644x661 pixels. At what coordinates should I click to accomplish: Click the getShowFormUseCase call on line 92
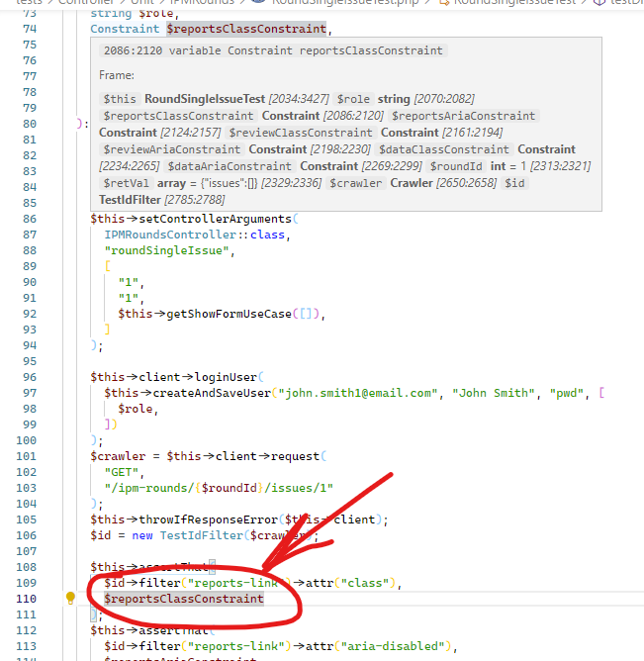229,314
